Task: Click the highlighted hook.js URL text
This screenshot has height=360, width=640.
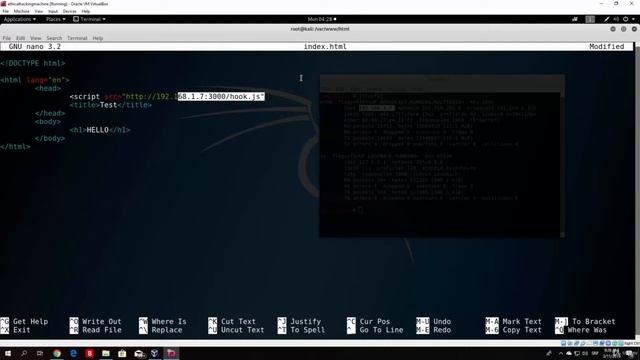Action: click(221, 97)
